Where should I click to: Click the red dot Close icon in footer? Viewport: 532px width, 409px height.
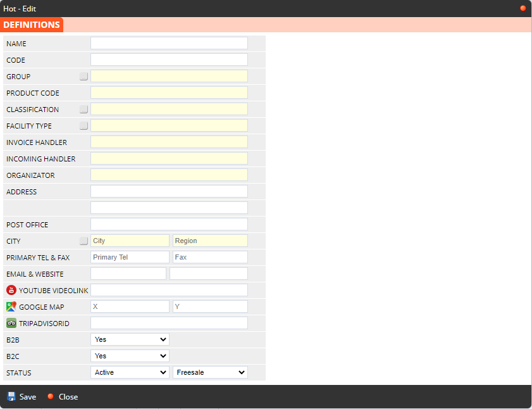coord(51,396)
